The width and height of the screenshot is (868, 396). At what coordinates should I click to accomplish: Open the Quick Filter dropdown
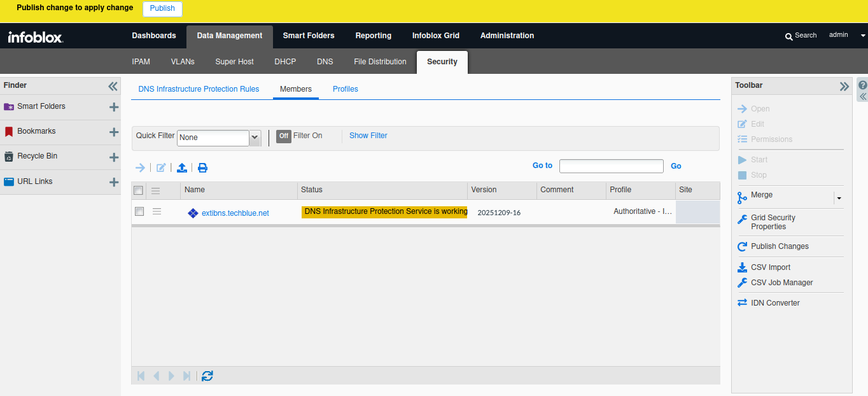pyautogui.click(x=255, y=138)
